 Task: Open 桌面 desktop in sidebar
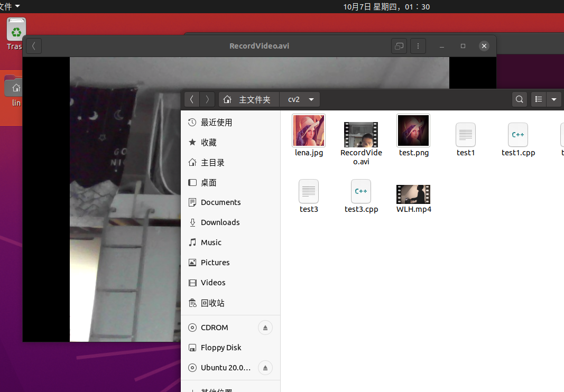tap(230, 183)
